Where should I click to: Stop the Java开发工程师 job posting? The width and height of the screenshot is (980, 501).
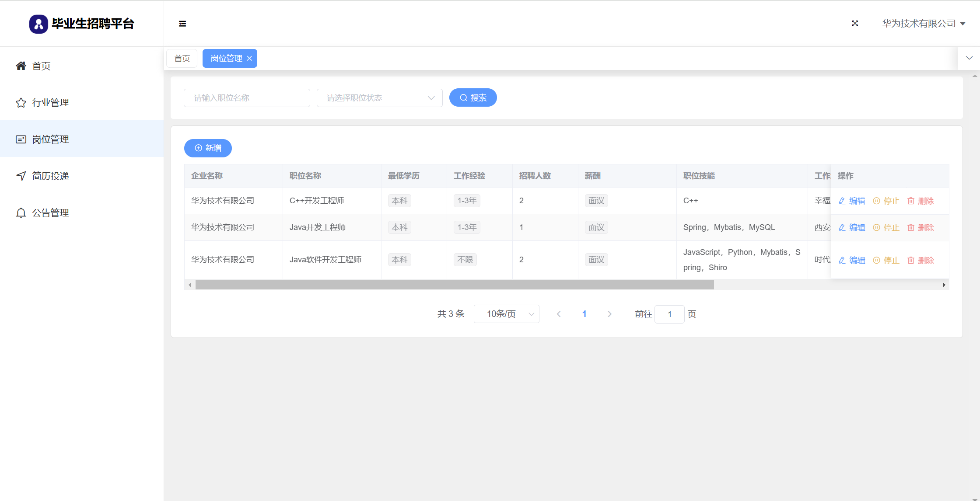click(886, 228)
